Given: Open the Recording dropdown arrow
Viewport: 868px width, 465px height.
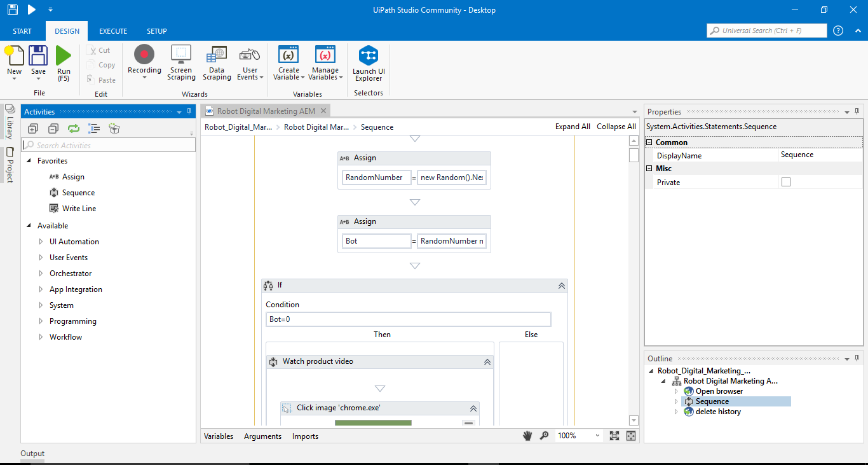Looking at the screenshot, I should click(x=144, y=78).
